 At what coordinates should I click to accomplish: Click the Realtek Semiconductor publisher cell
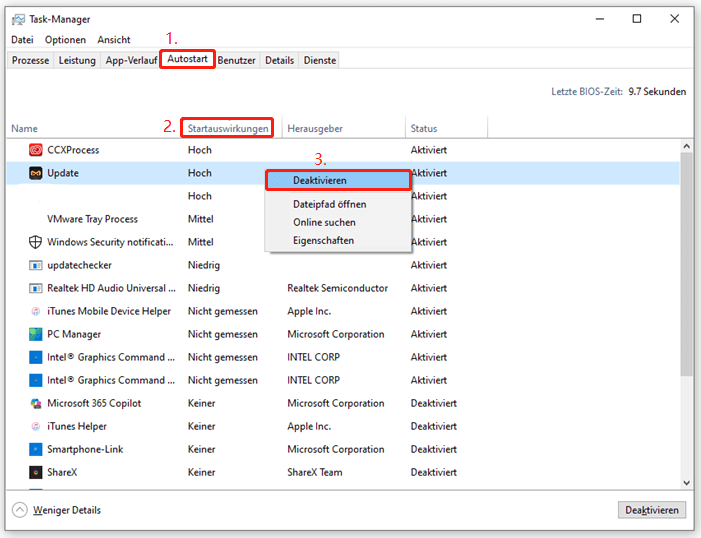click(338, 288)
